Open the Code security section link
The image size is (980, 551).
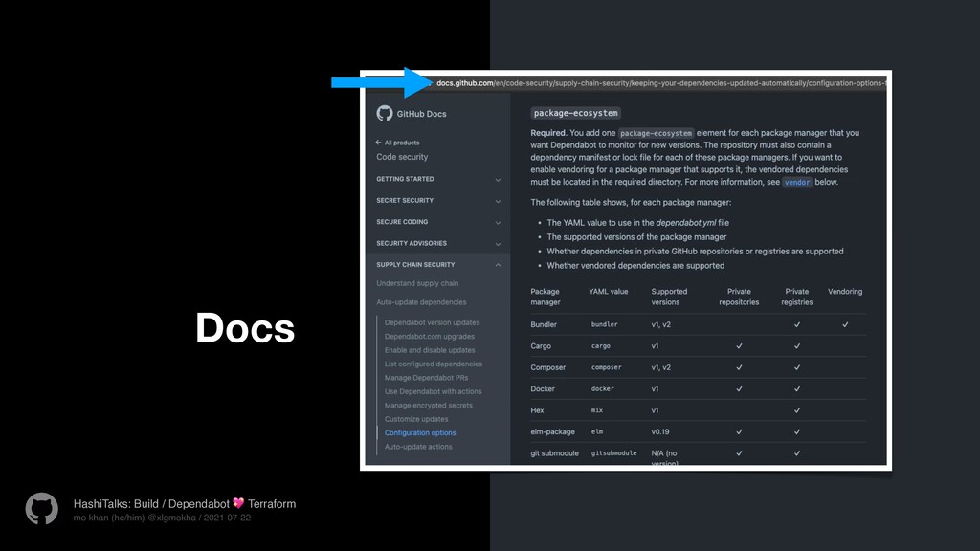coord(402,157)
